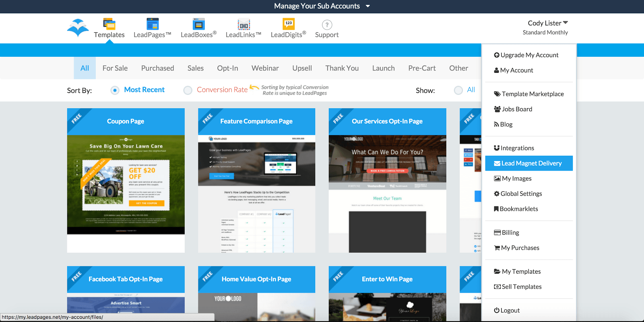Collapse the Cody Lister account menu arrow
This screenshot has height=322, width=644.
coord(565,23)
